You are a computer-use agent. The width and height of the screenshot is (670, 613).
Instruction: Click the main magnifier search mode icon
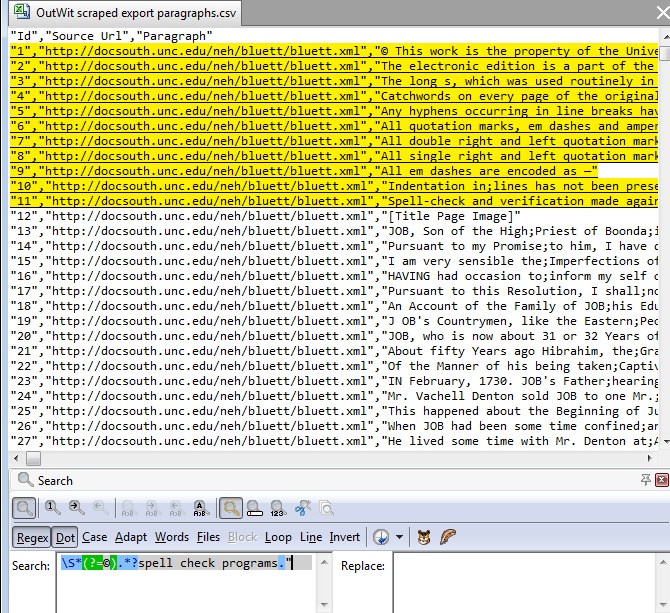(x=24, y=508)
